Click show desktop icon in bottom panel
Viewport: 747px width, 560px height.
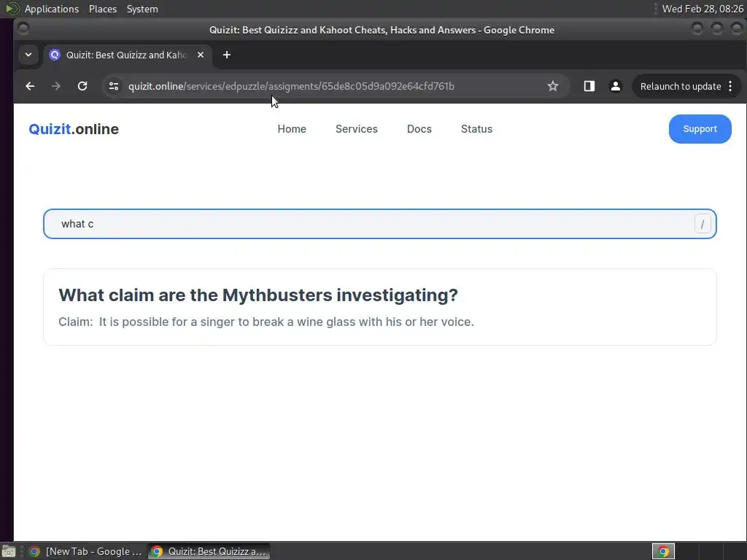click(9, 551)
